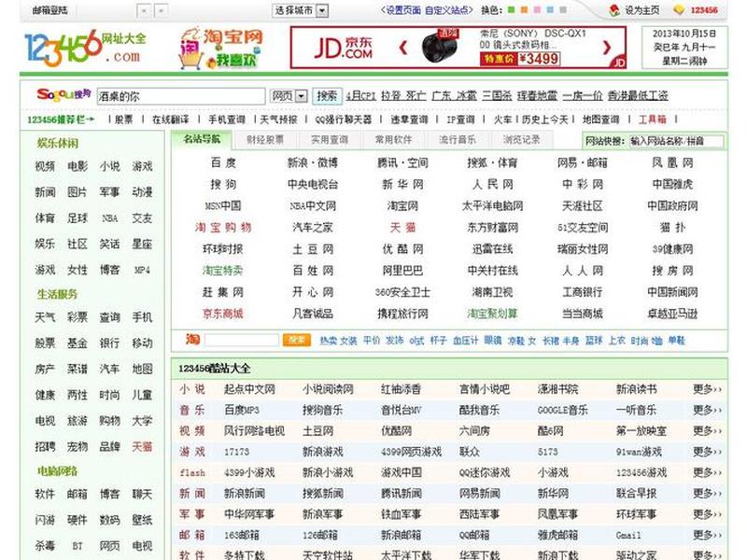Image resolution: width=747 pixels, height=560 pixels.
Task: Click the orange Taobao 搜索 button
Action: pyautogui.click(x=296, y=340)
